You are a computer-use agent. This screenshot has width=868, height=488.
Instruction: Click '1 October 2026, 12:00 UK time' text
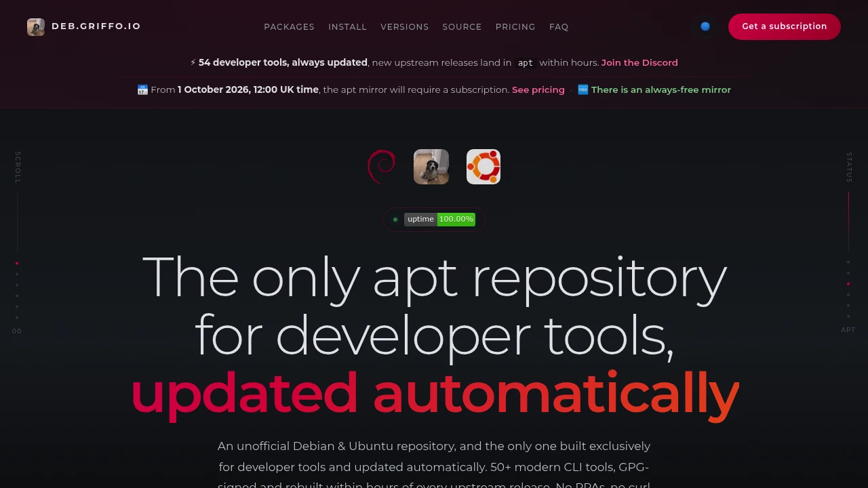[248, 89]
